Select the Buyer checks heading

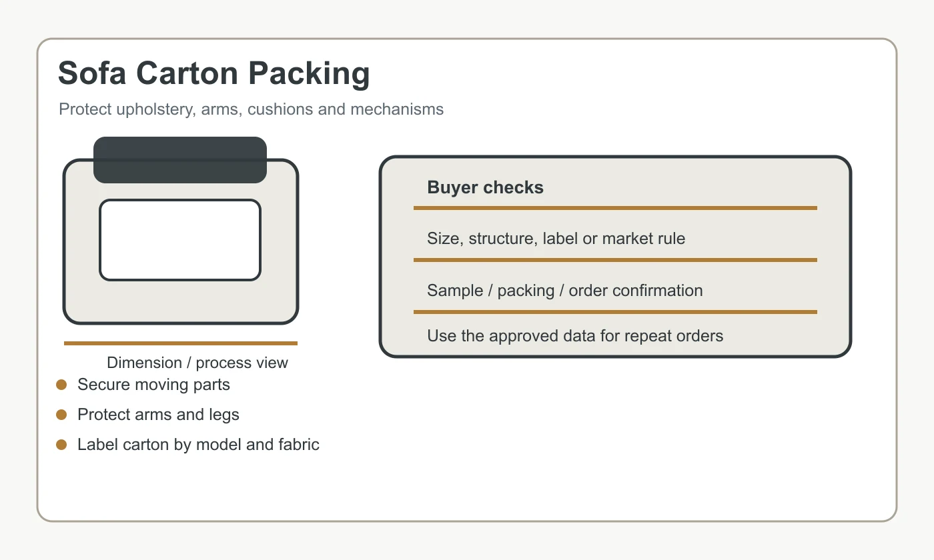[485, 187]
